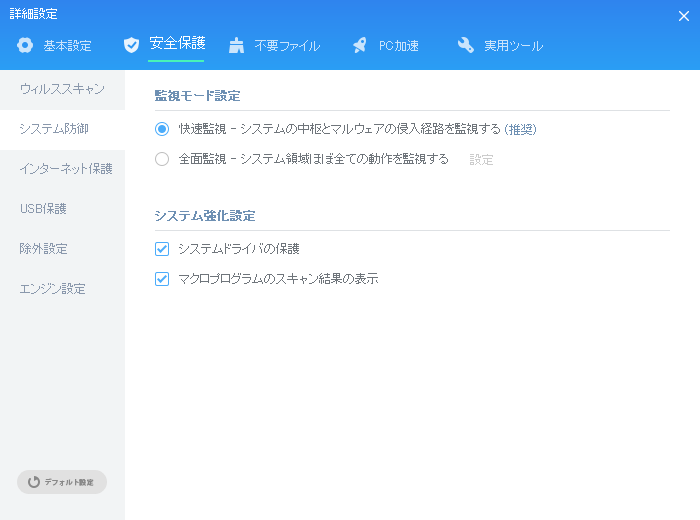Click the gear icon for 基本設定

[25, 45]
